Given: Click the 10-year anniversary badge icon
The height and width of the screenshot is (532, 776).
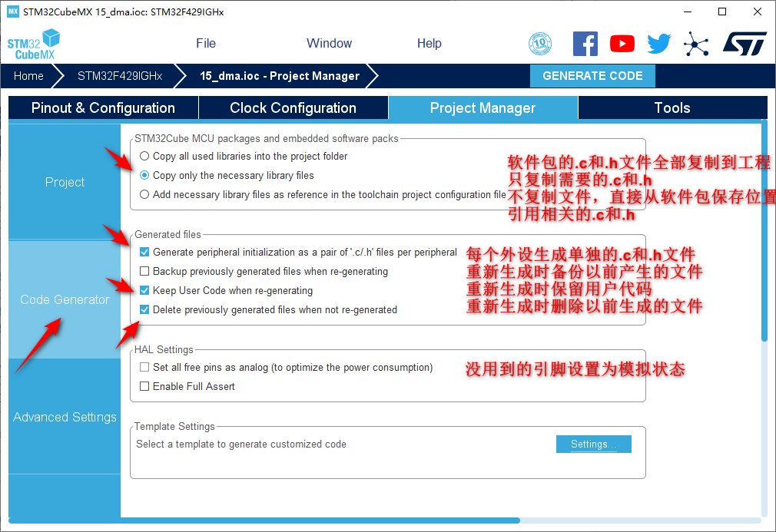Looking at the screenshot, I should [x=541, y=44].
